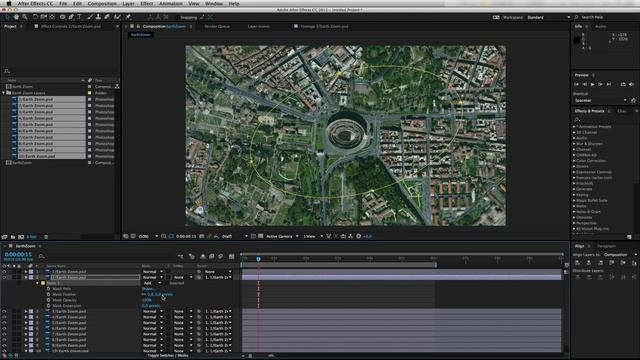This screenshot has width=640, height=360.
Task: Select the Hand tool
Action: pyautogui.click(x=16, y=17)
